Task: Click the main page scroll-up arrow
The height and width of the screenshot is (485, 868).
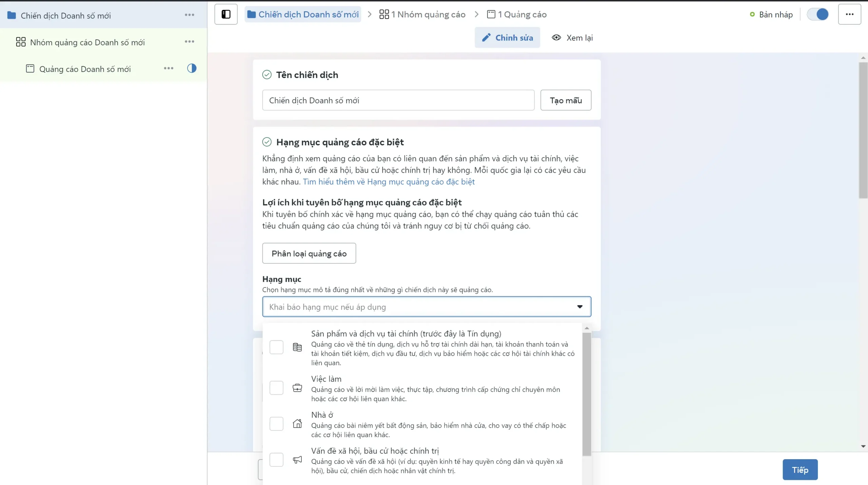Action: click(x=863, y=58)
